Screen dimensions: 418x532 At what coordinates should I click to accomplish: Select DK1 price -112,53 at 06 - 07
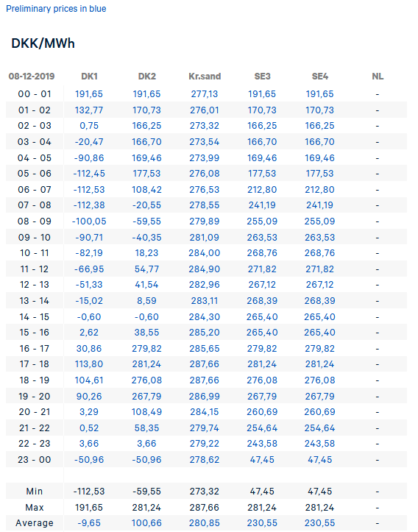click(x=89, y=190)
